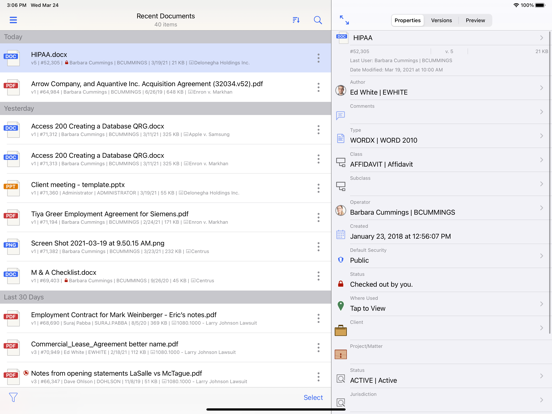Open more options for HIPAA.docx

[318, 58]
